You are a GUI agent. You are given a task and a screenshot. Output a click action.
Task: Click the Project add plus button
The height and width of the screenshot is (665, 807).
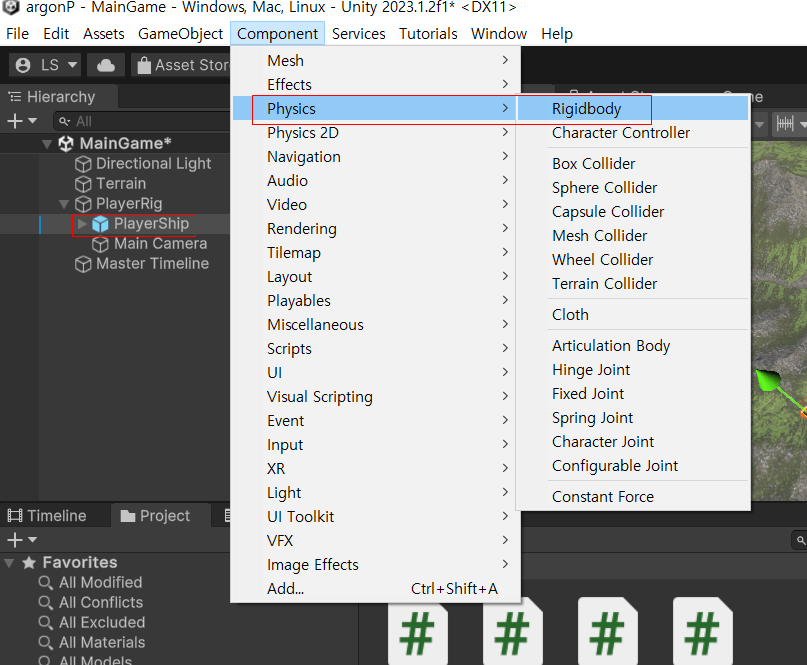pos(15,540)
